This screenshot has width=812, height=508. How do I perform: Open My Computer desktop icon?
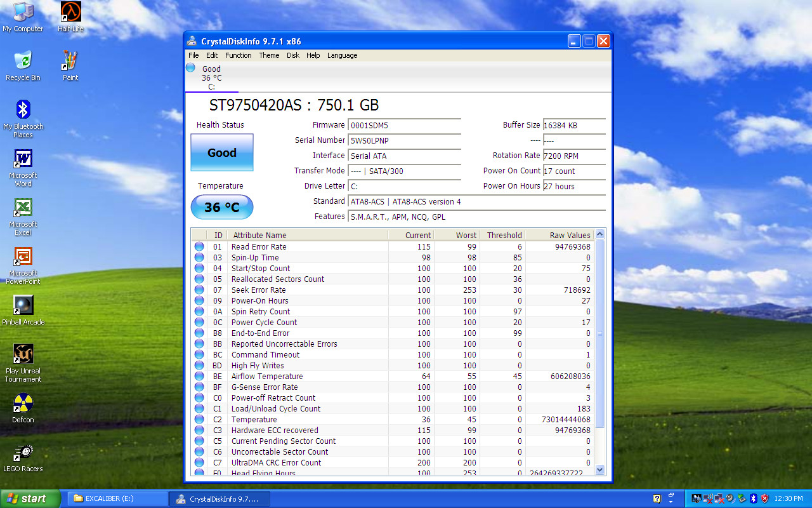tap(23, 17)
